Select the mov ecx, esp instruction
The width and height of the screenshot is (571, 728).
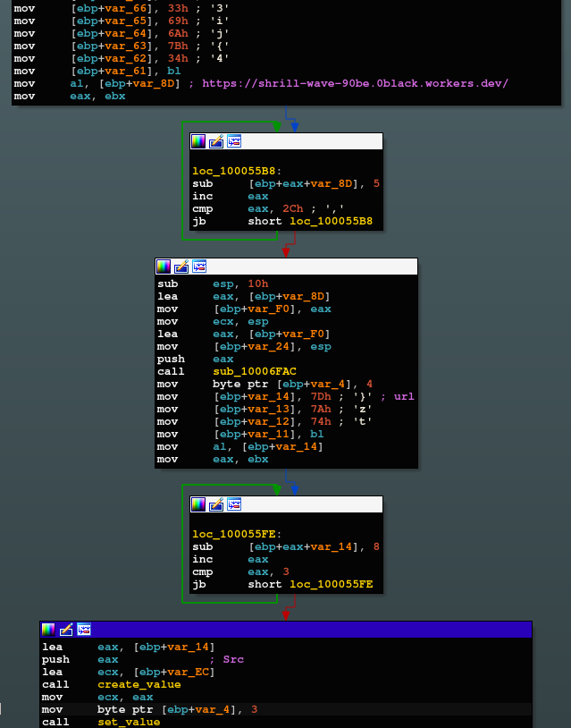tap(213, 321)
